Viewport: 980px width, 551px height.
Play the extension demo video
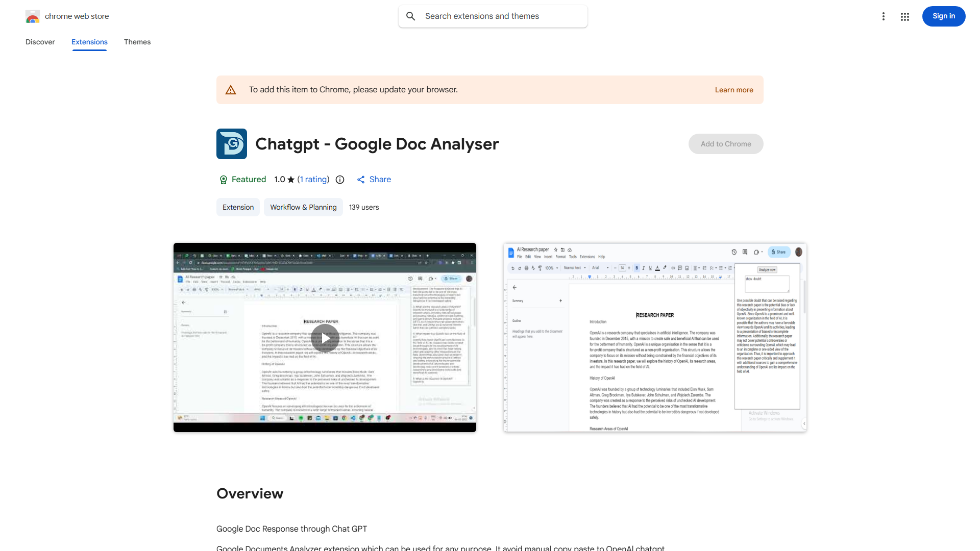coord(325,337)
